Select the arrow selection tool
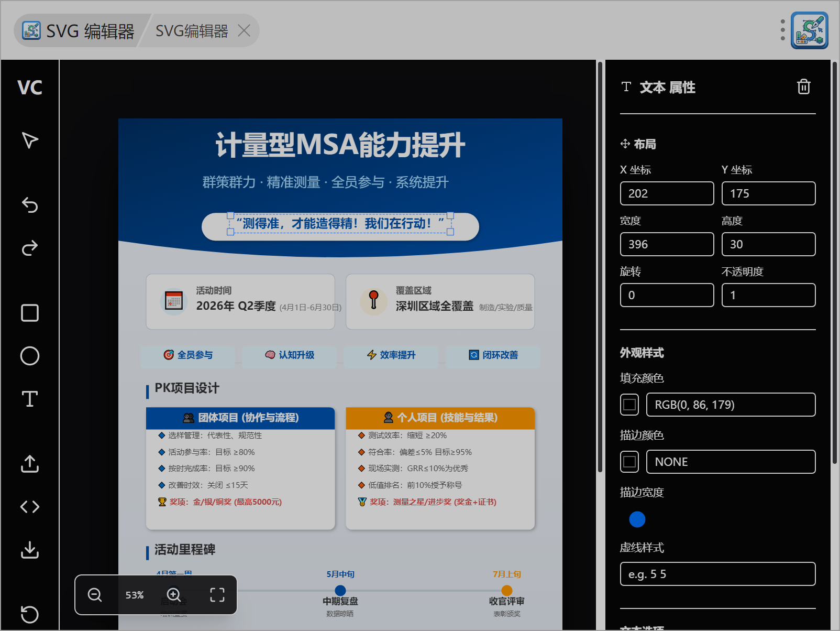840x631 pixels. click(x=30, y=140)
